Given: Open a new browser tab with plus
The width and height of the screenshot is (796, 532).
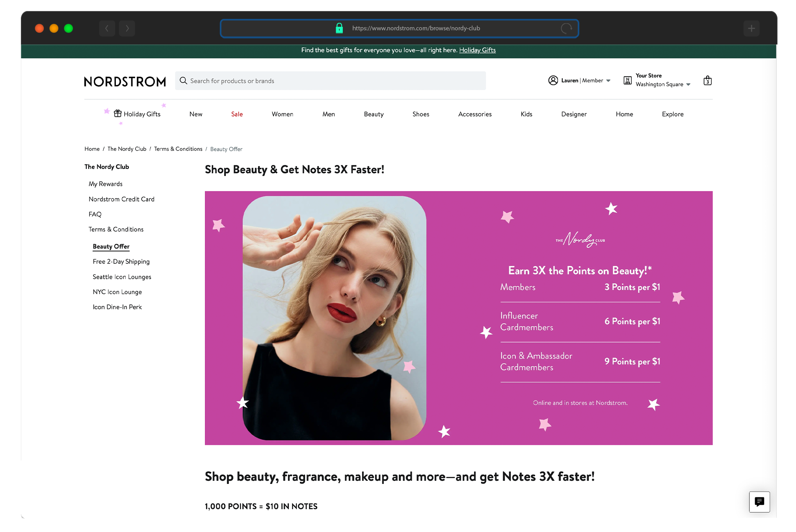Looking at the screenshot, I should 751,28.
